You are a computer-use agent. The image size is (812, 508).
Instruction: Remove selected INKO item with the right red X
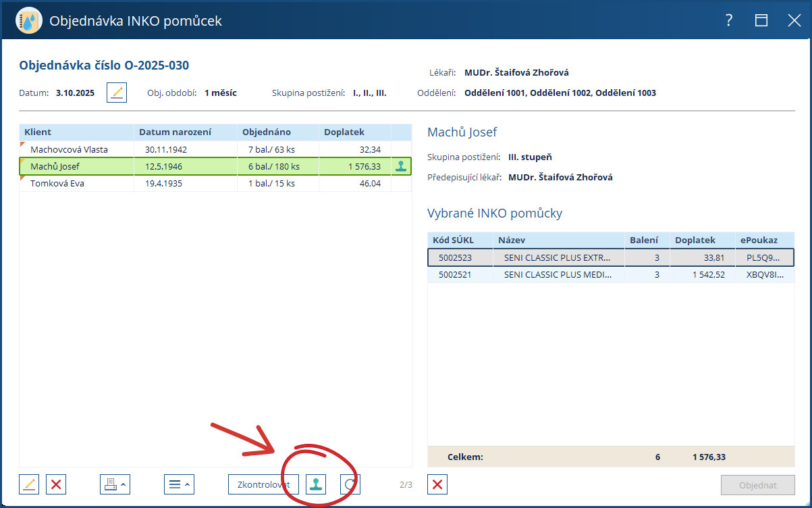437,484
